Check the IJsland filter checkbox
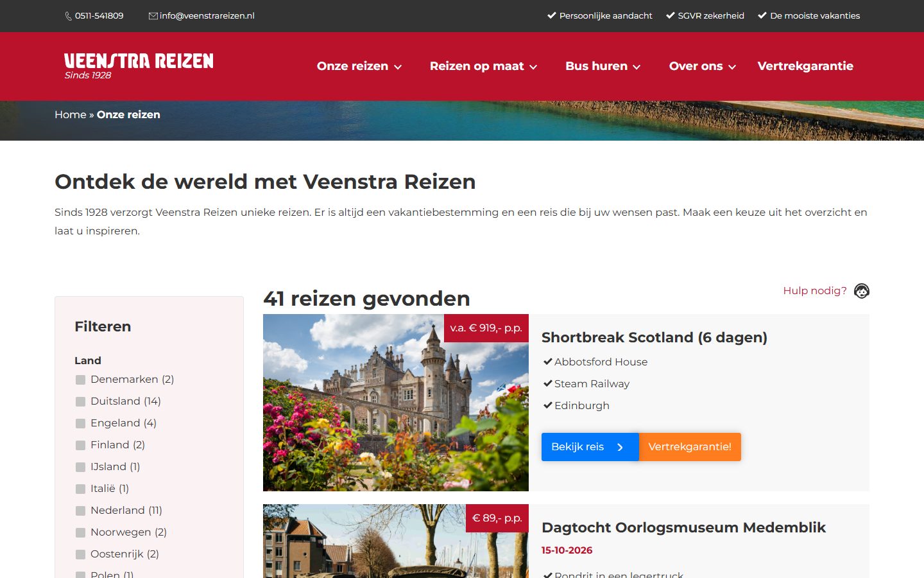The width and height of the screenshot is (924, 578). click(x=80, y=467)
